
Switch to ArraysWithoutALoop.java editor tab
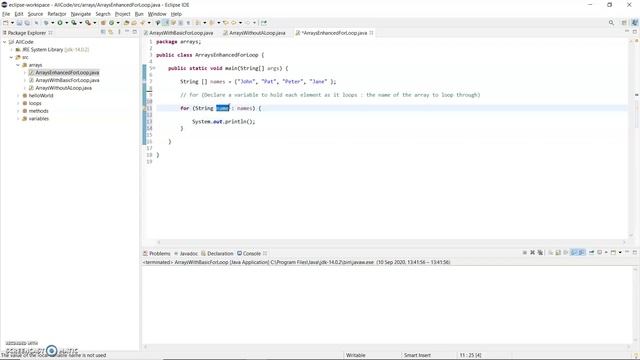point(254,33)
